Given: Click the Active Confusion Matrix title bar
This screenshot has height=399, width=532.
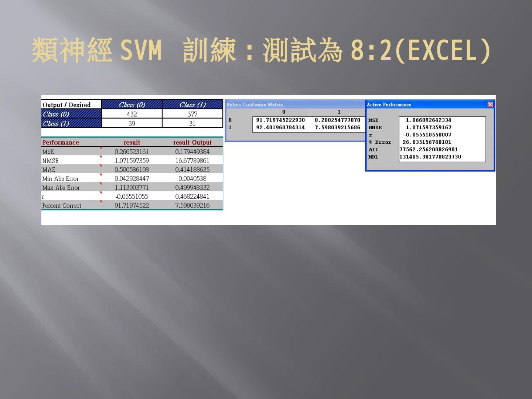Looking at the screenshot, I should 295,105.
